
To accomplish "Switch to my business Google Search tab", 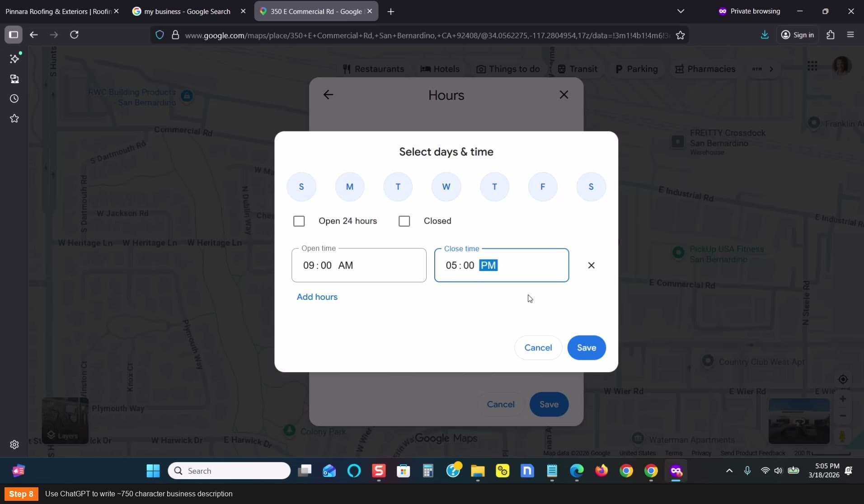I will (187, 11).
